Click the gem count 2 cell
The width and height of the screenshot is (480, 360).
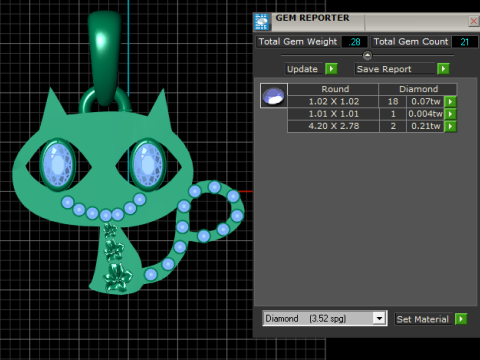click(393, 126)
